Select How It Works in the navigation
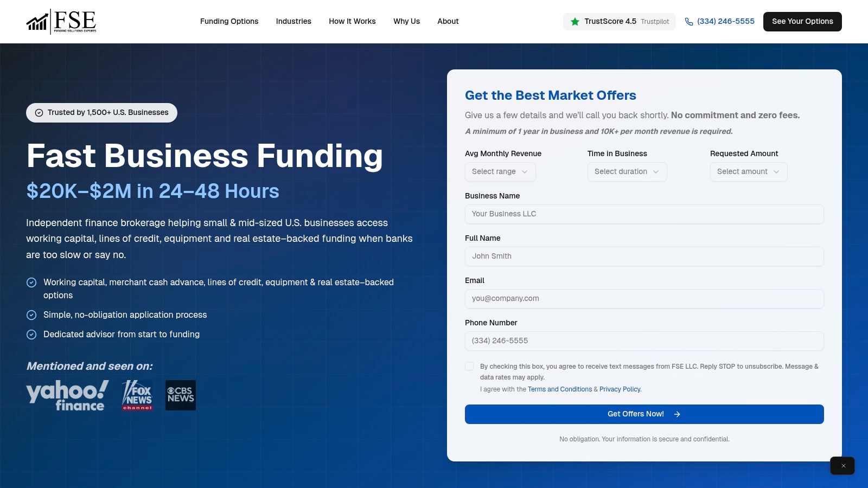Viewport: 868px width, 488px height. tap(352, 21)
